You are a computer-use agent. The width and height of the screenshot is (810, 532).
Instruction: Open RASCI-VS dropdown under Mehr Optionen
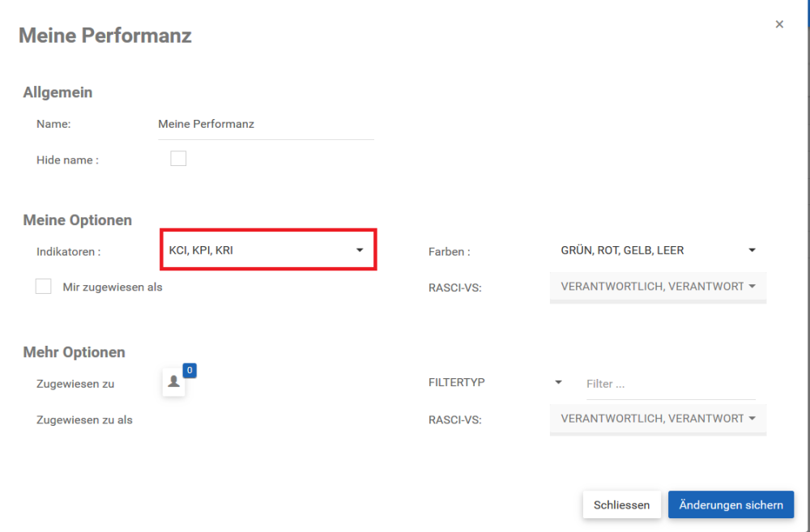(658, 419)
